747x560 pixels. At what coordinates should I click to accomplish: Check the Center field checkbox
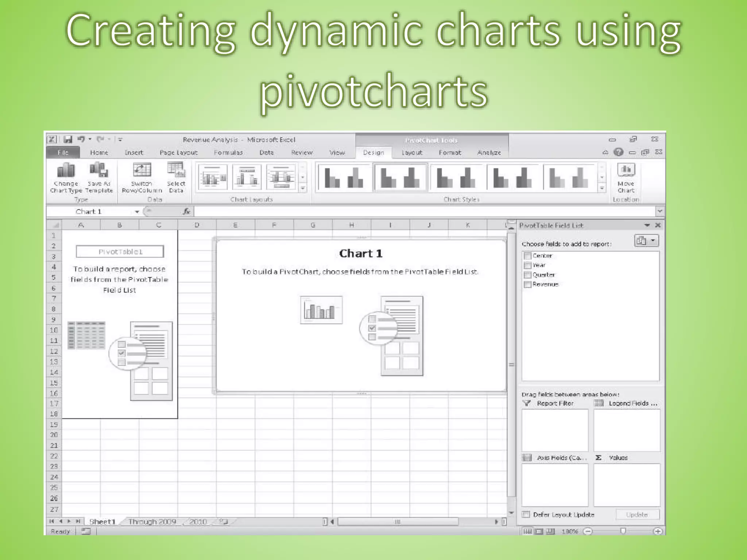(527, 256)
